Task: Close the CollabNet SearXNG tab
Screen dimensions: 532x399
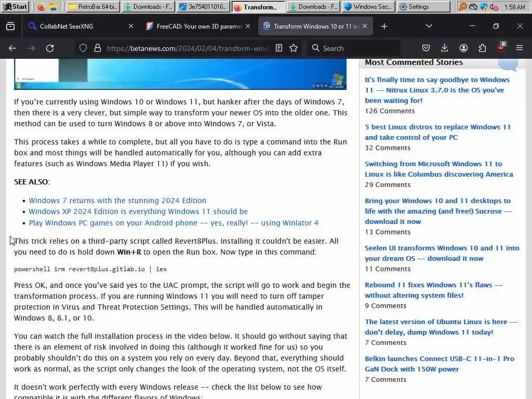Action: (x=130, y=26)
